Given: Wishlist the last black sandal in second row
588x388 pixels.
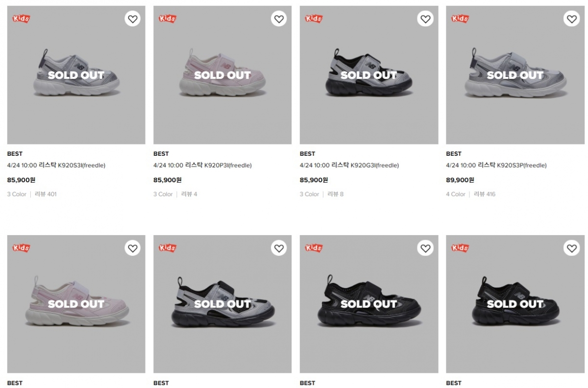Looking at the screenshot, I should pyautogui.click(x=571, y=248).
